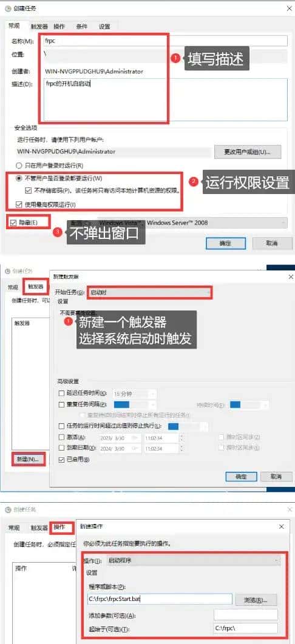Click 取消 in the frpc task dialog
Screen dimensions: 295x644
pos(272,243)
